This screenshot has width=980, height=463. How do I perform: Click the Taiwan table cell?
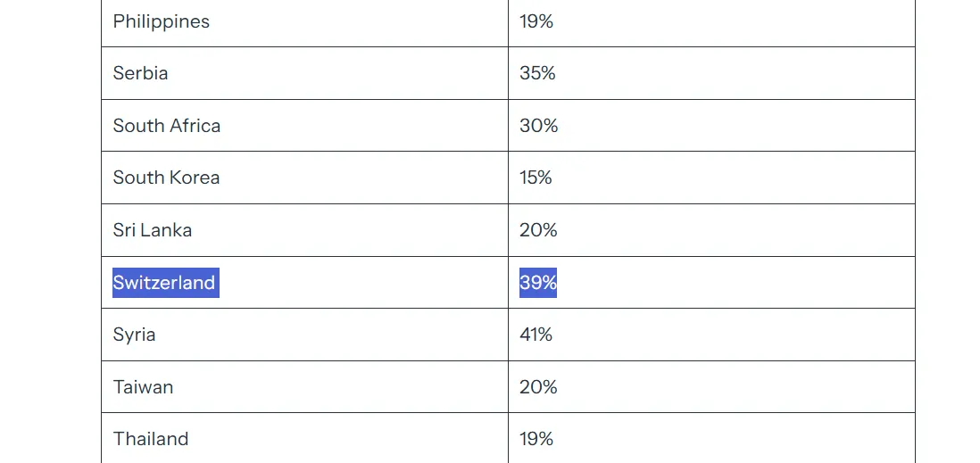coord(143,387)
